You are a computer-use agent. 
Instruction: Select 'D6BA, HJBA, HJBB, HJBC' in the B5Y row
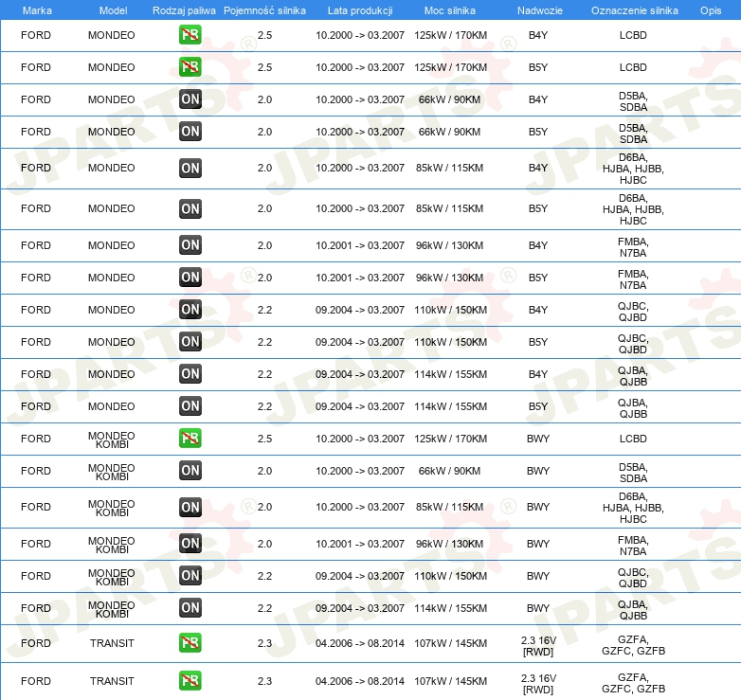[x=633, y=209]
